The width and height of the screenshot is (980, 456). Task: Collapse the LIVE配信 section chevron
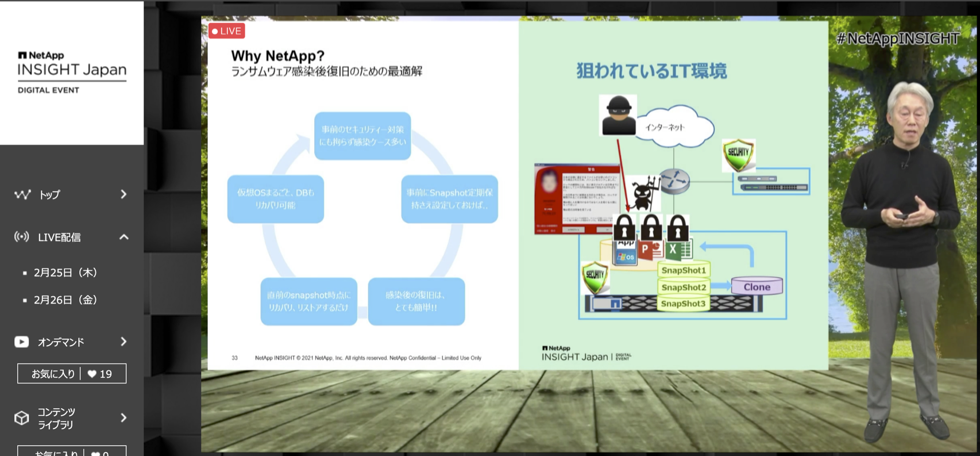(124, 237)
